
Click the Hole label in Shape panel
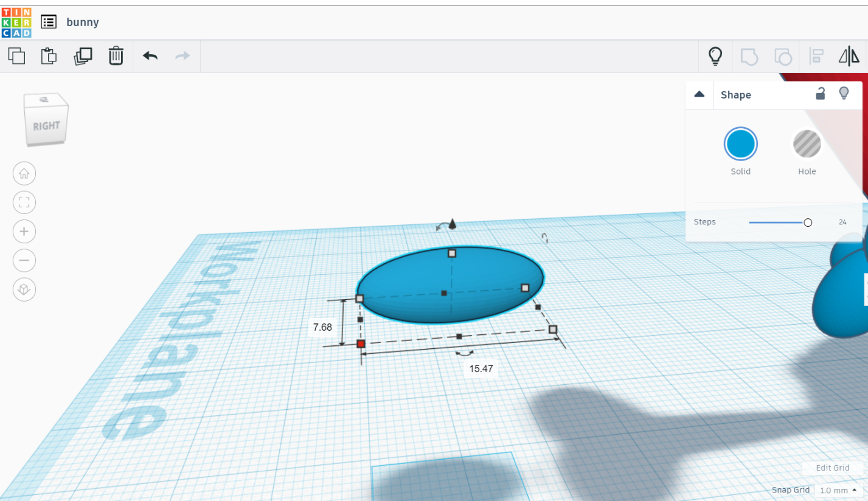point(807,171)
